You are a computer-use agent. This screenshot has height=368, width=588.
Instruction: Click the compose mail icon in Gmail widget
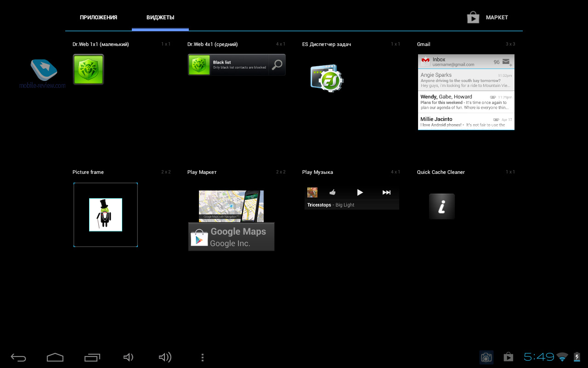point(507,62)
